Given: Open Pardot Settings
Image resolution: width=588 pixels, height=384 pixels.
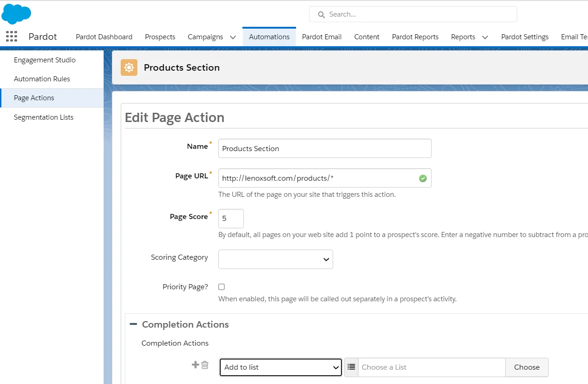Looking at the screenshot, I should point(525,37).
